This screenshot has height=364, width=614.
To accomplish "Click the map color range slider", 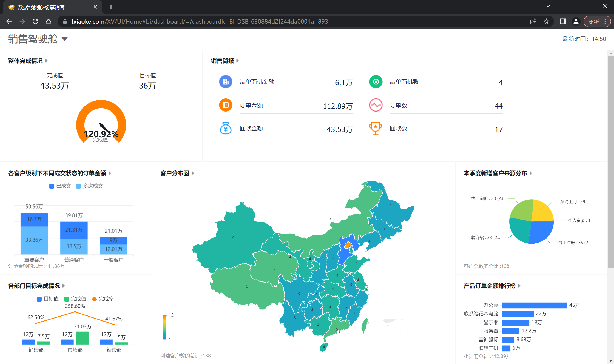I will point(165,328).
